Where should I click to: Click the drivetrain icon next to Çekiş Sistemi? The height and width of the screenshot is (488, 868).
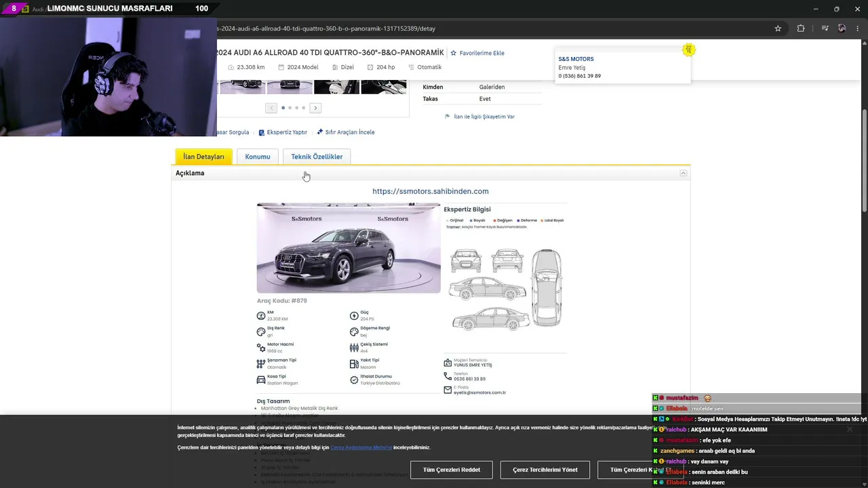[x=354, y=348]
